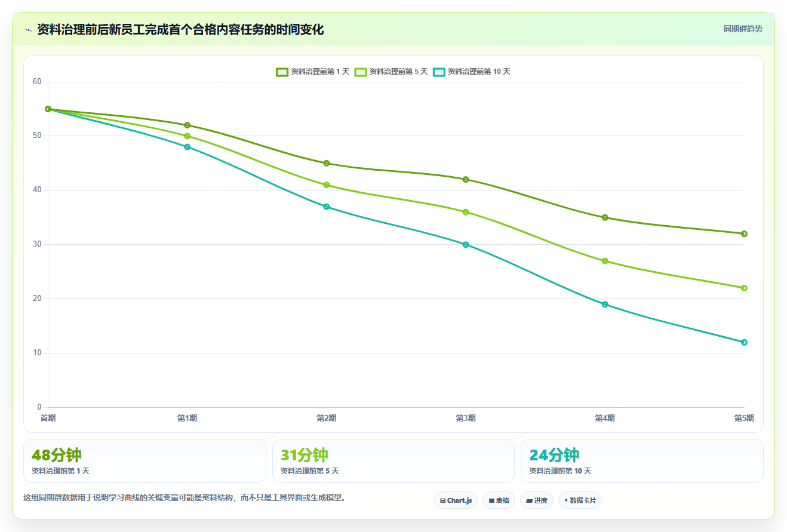Click teal 第1期 point at 48
This screenshot has height=532, width=787.
(187, 147)
